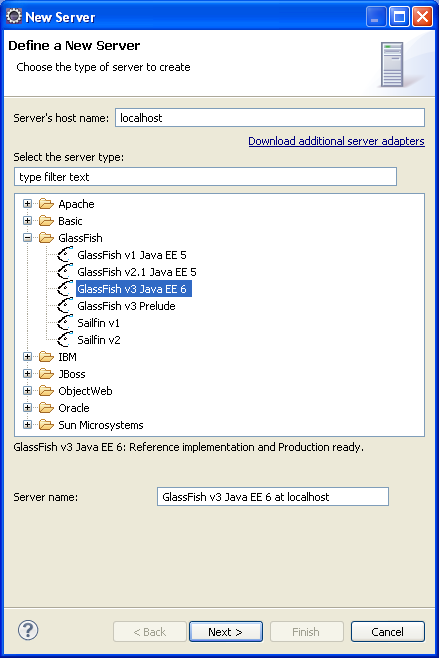Click the Apache folder icon
Image resolution: width=439 pixels, height=658 pixels.
pyautogui.click(x=46, y=204)
